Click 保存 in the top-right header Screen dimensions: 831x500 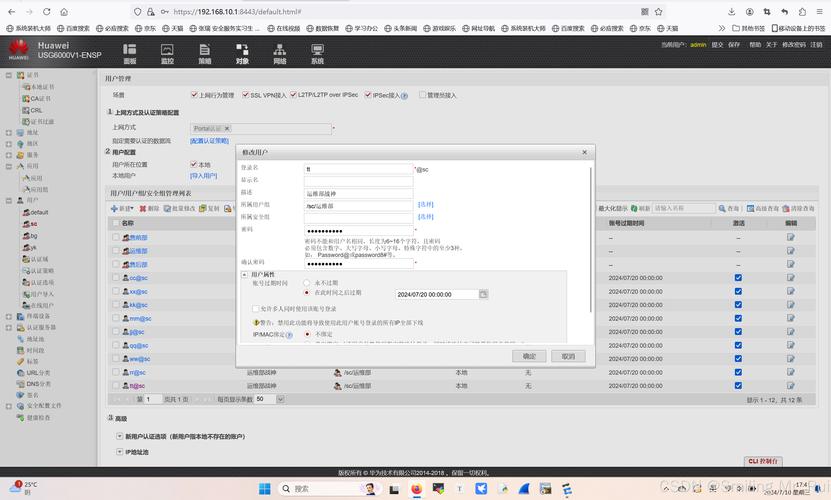point(734,45)
